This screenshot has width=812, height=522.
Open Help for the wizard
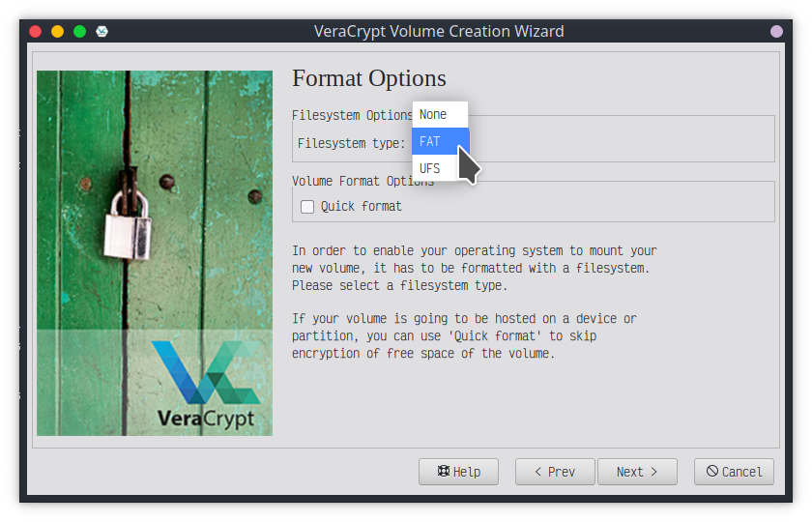pyautogui.click(x=458, y=472)
